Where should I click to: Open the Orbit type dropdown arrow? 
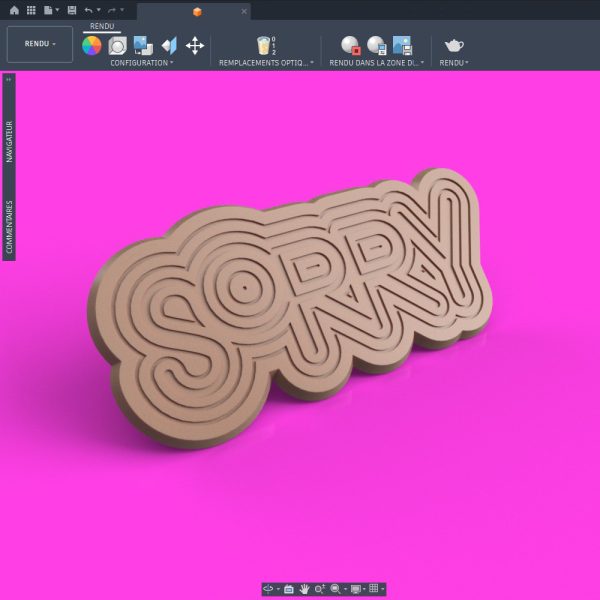coord(278,589)
